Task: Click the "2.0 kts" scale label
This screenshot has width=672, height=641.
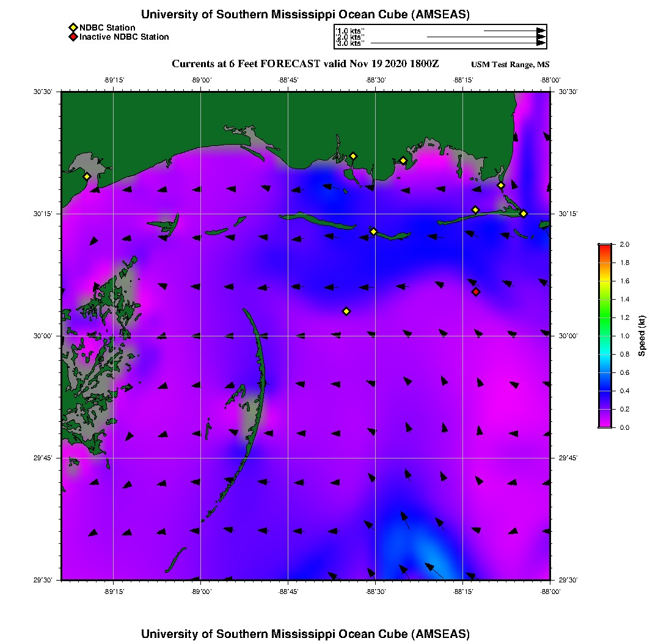Action: click(x=351, y=37)
